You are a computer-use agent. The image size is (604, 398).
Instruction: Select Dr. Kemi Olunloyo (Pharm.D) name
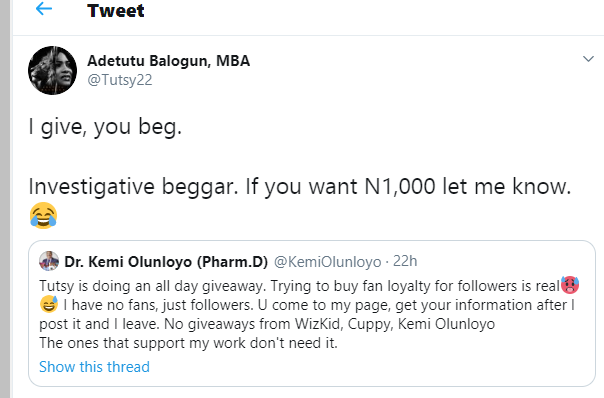pos(166,262)
